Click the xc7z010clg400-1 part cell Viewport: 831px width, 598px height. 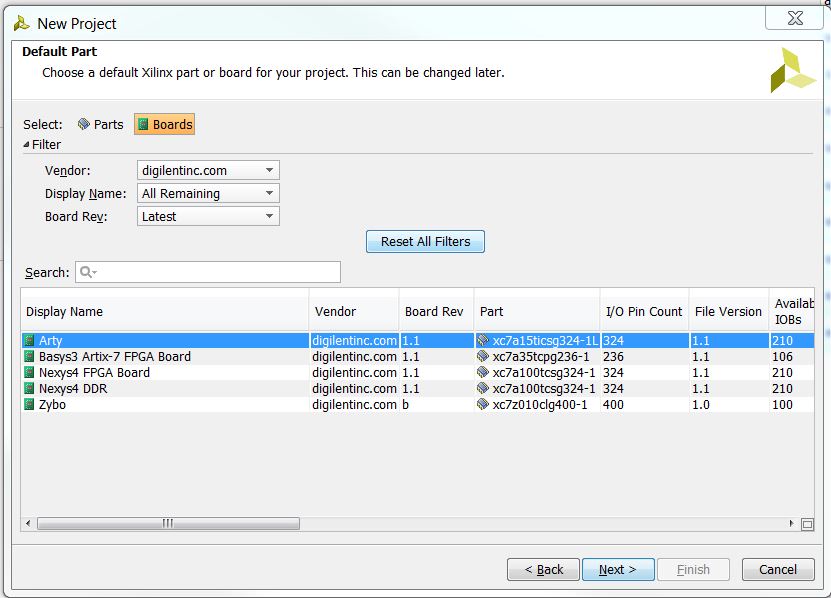pos(537,404)
